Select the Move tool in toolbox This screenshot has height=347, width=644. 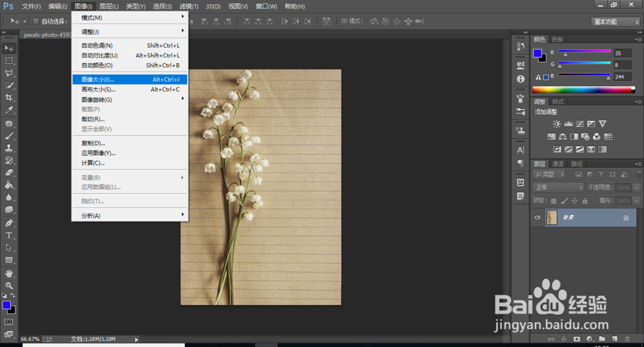click(8, 48)
